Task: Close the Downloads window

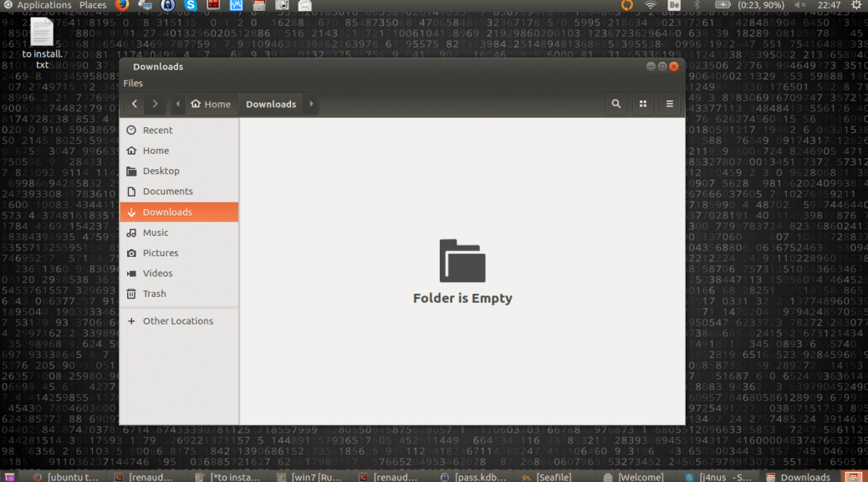Action: pos(674,66)
